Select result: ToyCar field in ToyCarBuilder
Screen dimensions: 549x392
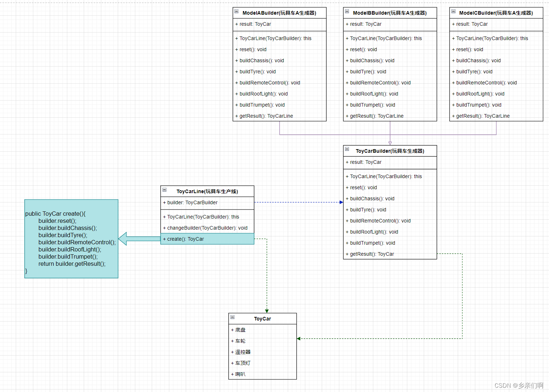[390, 162]
